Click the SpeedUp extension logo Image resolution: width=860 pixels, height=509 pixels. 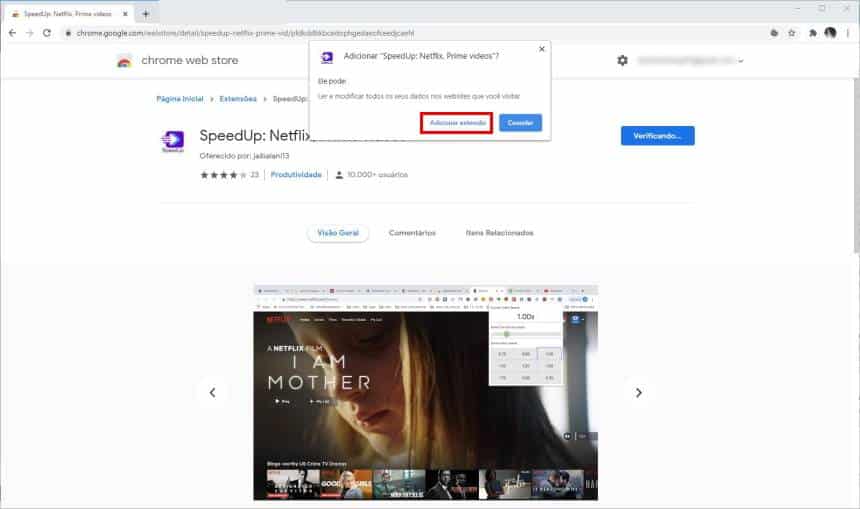click(x=173, y=142)
